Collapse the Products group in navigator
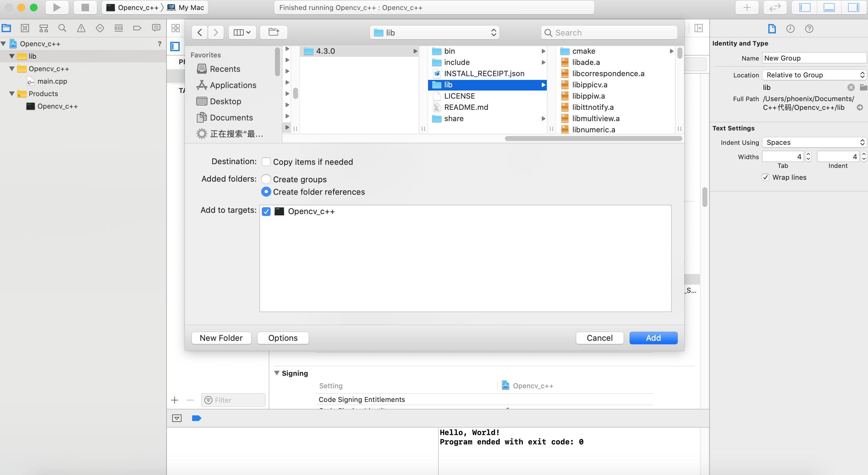The image size is (868, 475). click(12, 94)
